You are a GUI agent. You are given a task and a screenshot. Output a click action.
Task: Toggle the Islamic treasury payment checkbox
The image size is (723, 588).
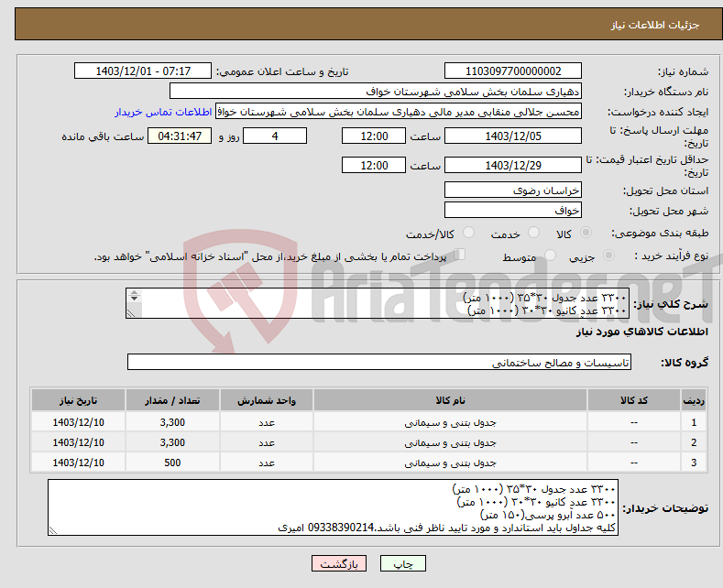pyautogui.click(x=460, y=255)
